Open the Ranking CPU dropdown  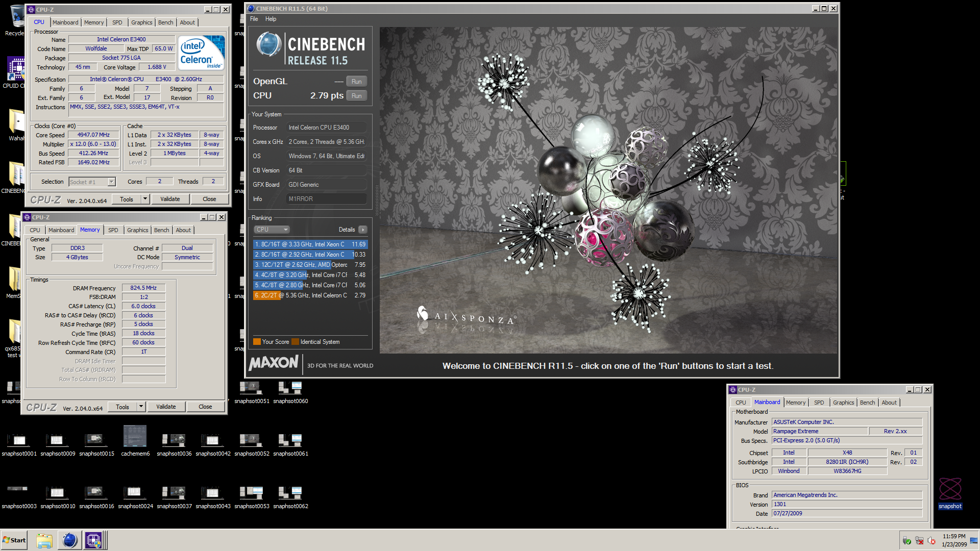point(272,230)
